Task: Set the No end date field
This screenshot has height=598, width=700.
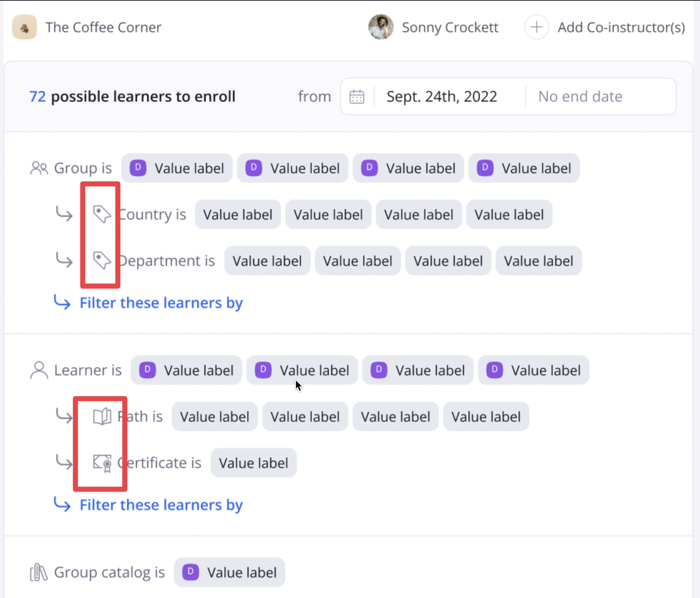Action: pyautogui.click(x=580, y=97)
